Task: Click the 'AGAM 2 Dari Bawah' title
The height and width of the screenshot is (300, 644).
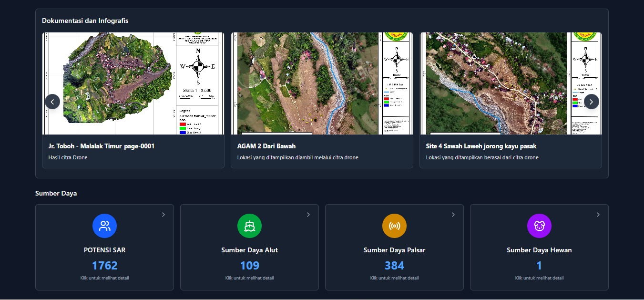Action: coord(266,146)
